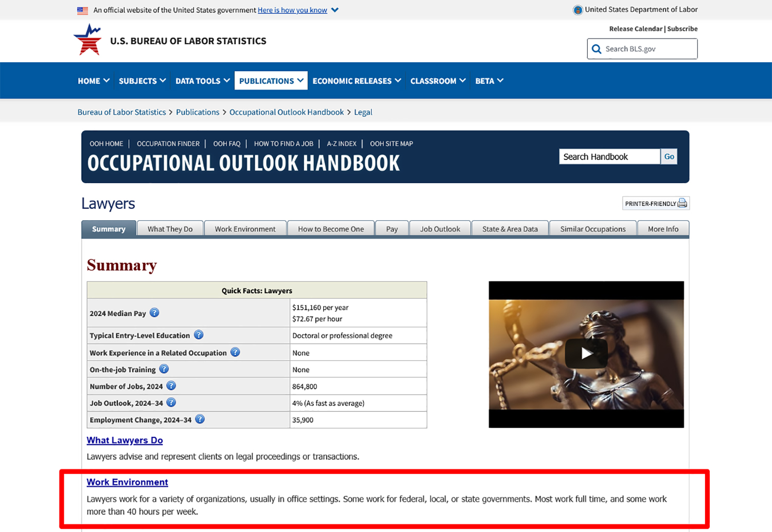Switch to the State & Area Data tab
772x532 pixels.
click(510, 228)
